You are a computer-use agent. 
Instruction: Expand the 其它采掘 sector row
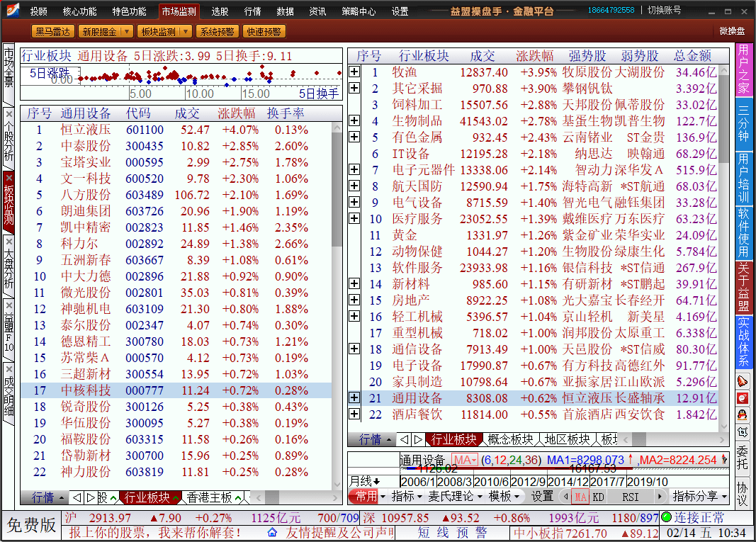point(354,88)
